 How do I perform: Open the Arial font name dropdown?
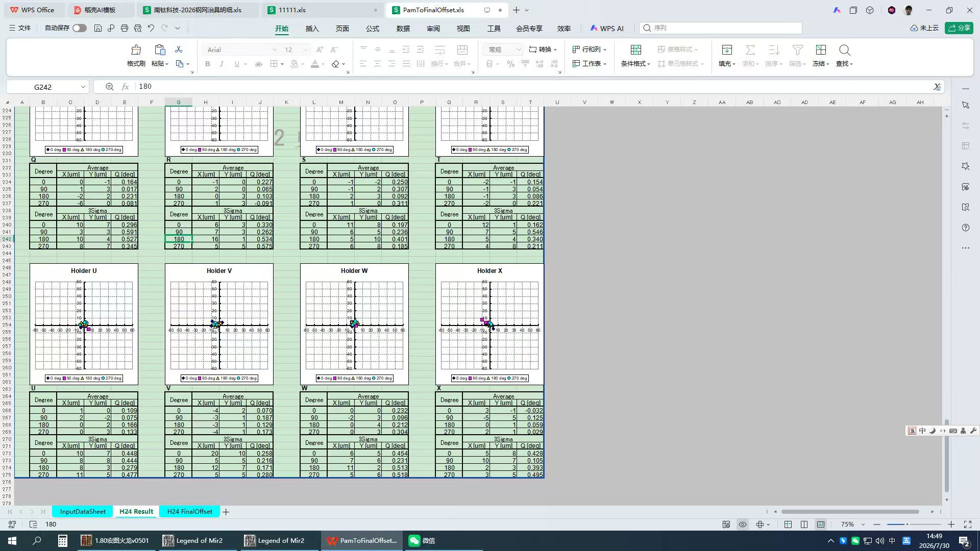(274, 49)
